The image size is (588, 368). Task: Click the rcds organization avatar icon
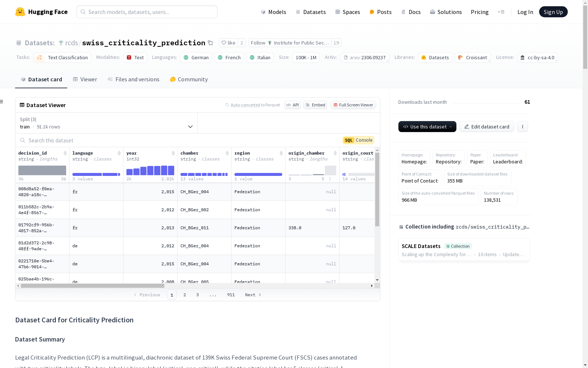point(61,43)
